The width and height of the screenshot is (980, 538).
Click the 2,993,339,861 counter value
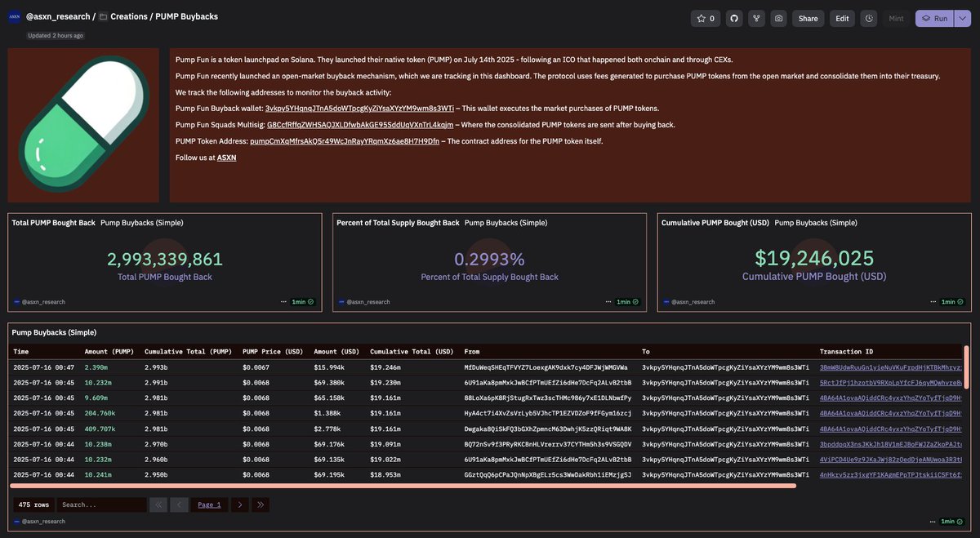[x=165, y=260]
